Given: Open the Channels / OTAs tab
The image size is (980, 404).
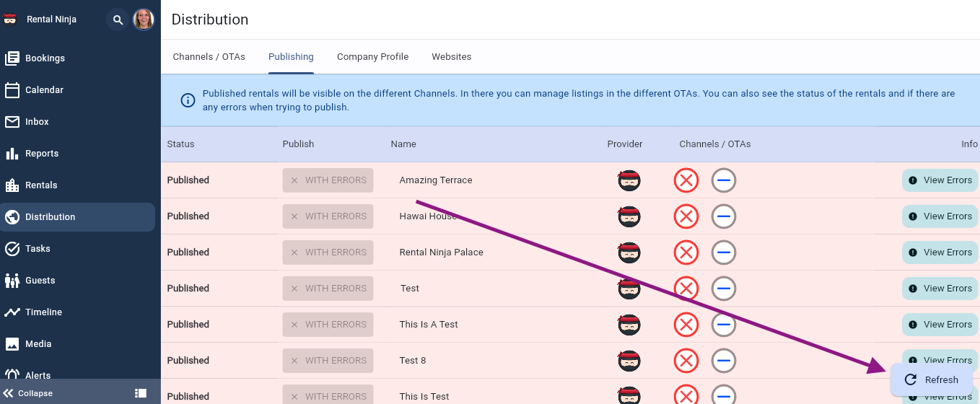Looking at the screenshot, I should point(209,57).
